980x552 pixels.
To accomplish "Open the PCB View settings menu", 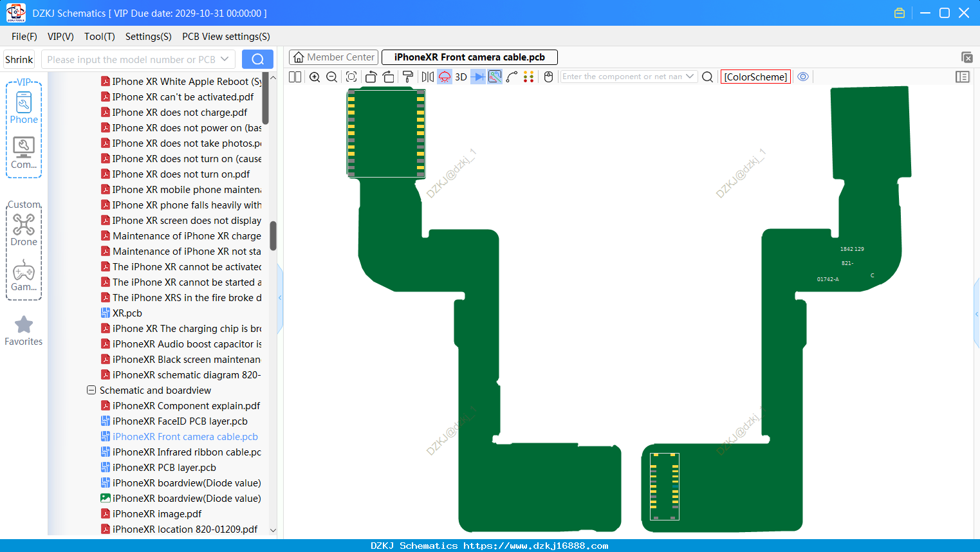I will (226, 37).
